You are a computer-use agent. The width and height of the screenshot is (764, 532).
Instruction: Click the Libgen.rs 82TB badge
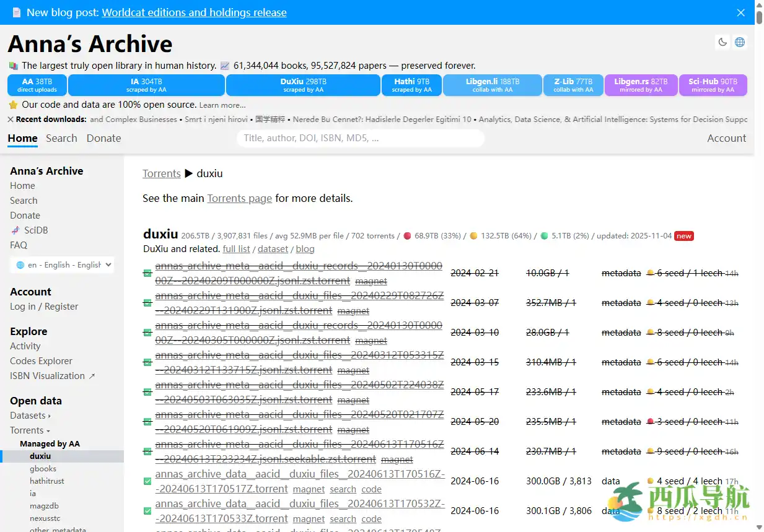tap(641, 85)
